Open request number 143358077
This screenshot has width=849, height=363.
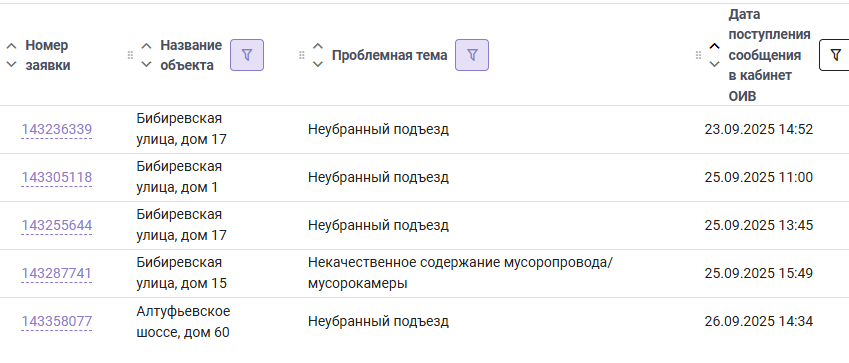tap(56, 321)
